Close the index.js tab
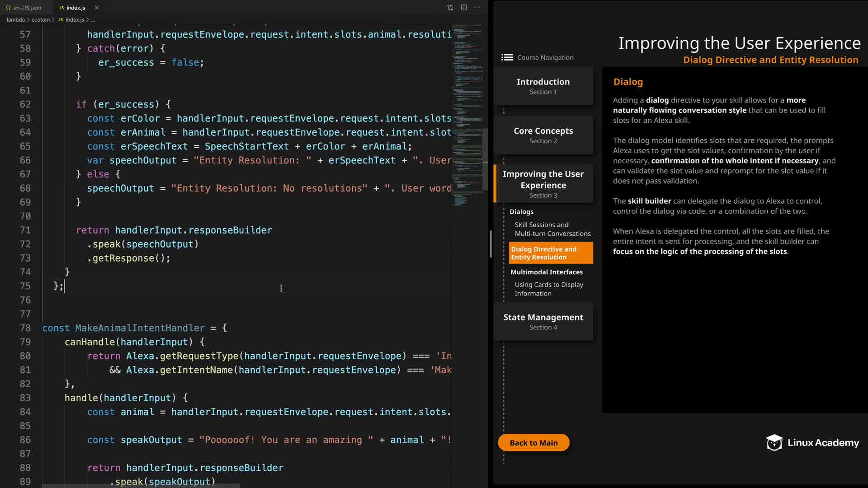The height and width of the screenshot is (488, 868). pyautogui.click(x=97, y=8)
